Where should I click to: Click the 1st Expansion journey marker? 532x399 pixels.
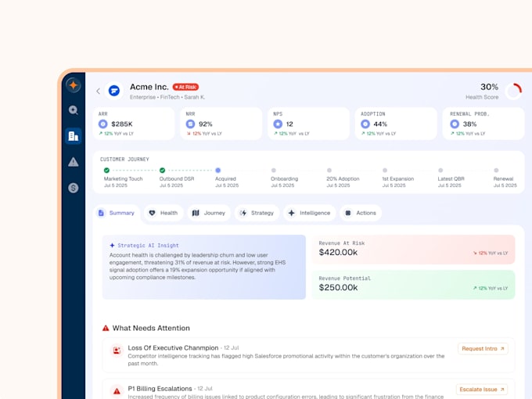coord(385,171)
